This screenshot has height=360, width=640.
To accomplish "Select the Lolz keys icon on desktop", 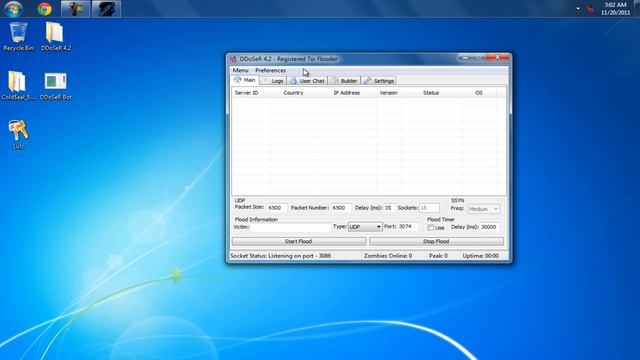I will click(x=18, y=134).
